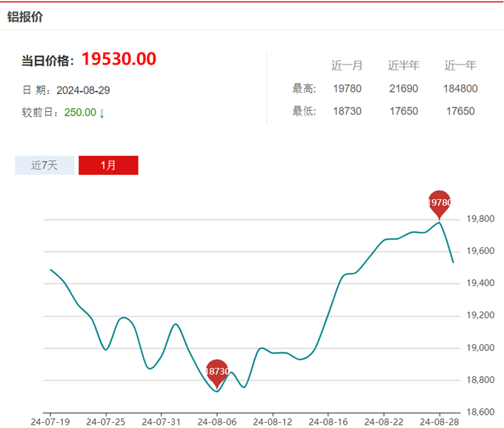Click the 24-08-16 x-axis label
The image size is (504, 428).
(328, 421)
